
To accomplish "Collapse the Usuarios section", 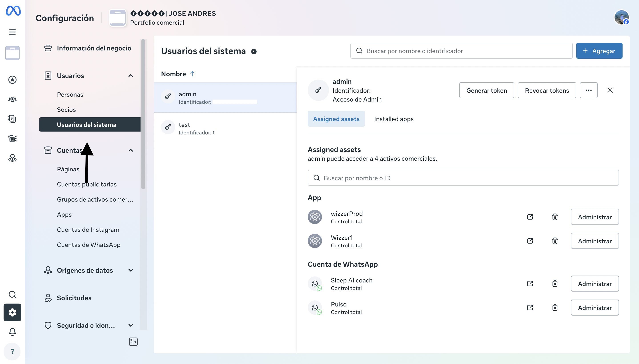I will 131,76.
